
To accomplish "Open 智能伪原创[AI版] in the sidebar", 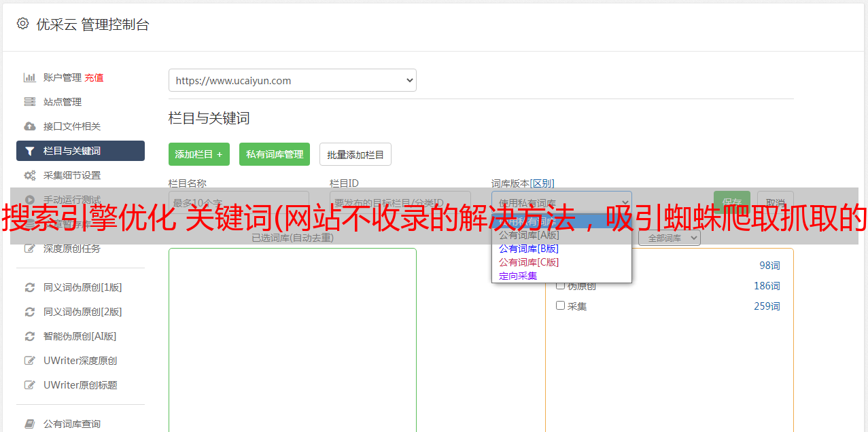I will point(80,336).
